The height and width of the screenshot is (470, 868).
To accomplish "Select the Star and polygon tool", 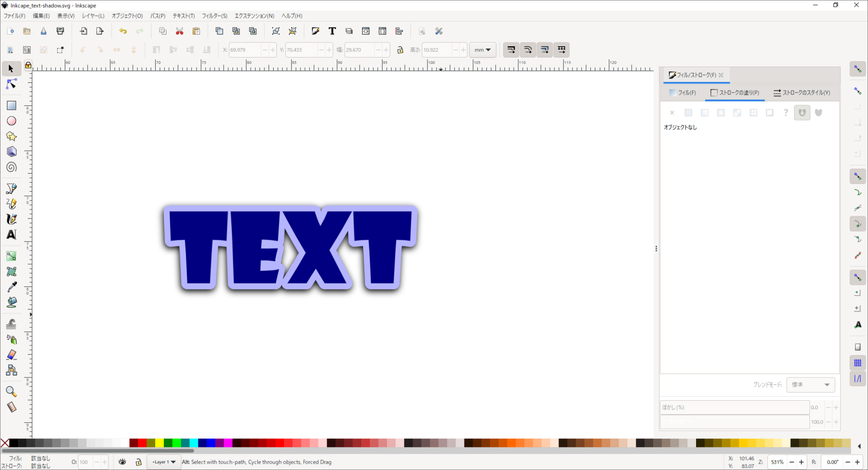I will (x=11, y=136).
